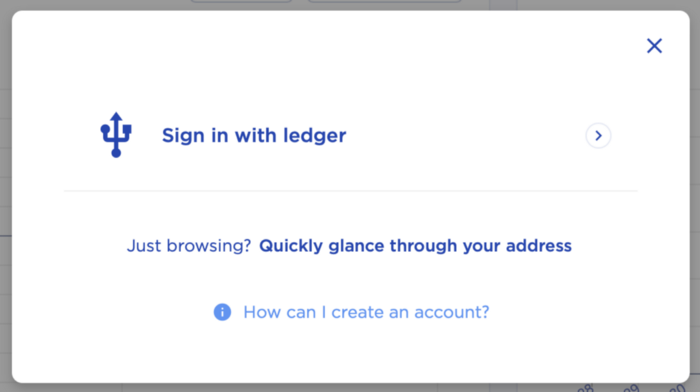The height and width of the screenshot is (392, 700).
Task: Open How can I create an account?
Action: (366, 312)
